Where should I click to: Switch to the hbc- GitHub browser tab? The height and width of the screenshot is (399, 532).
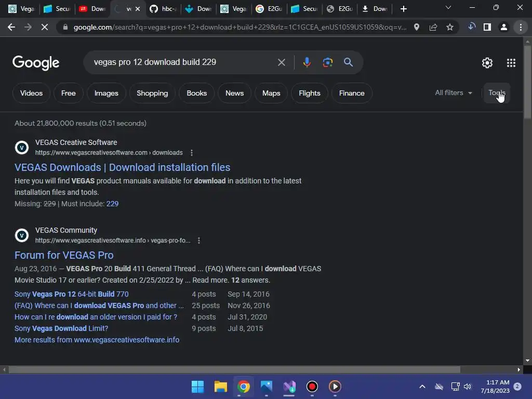tap(164, 9)
